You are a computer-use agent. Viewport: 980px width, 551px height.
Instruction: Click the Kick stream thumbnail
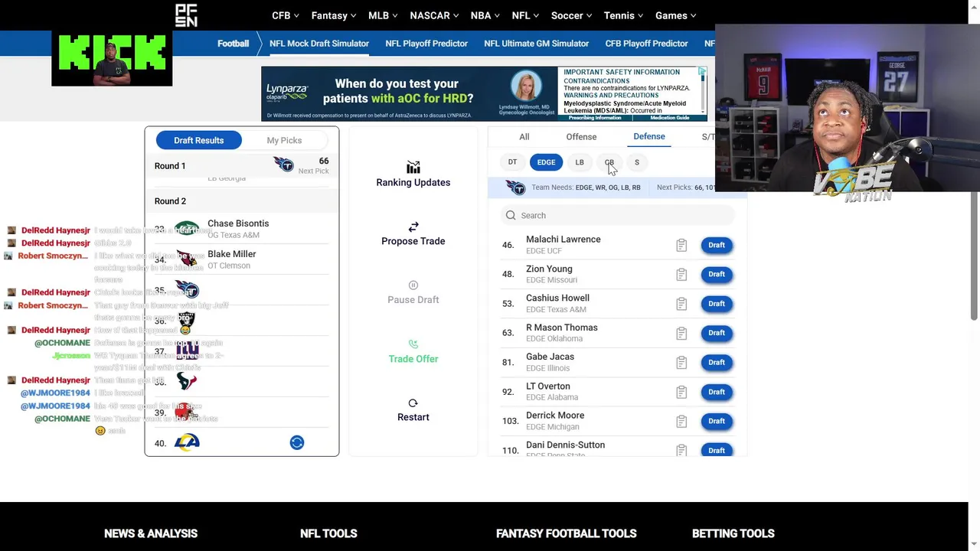[x=112, y=58]
